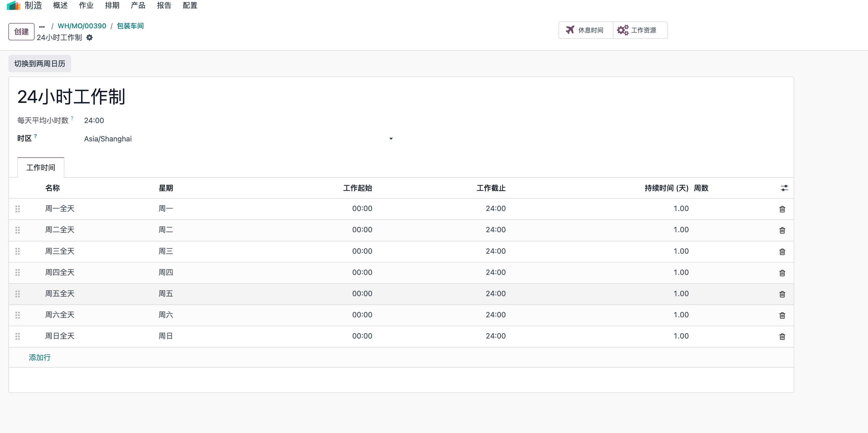Click the drag handle of 周五全天 row
The image size is (868, 433).
(18, 294)
